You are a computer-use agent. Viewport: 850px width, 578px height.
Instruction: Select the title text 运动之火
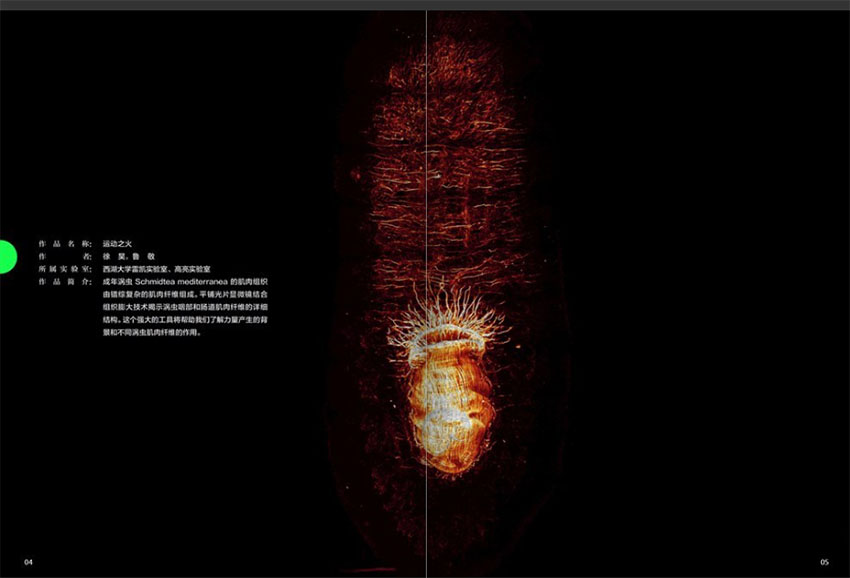[117, 244]
